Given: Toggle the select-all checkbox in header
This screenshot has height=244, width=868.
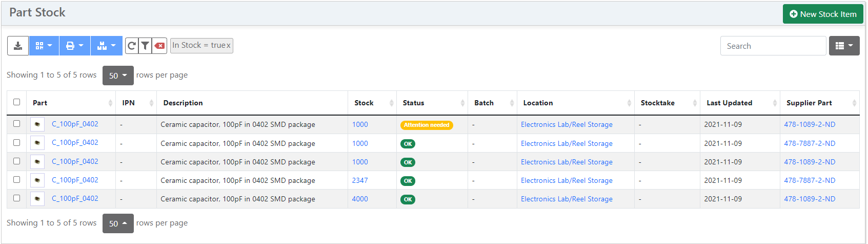Looking at the screenshot, I should pos(17,102).
